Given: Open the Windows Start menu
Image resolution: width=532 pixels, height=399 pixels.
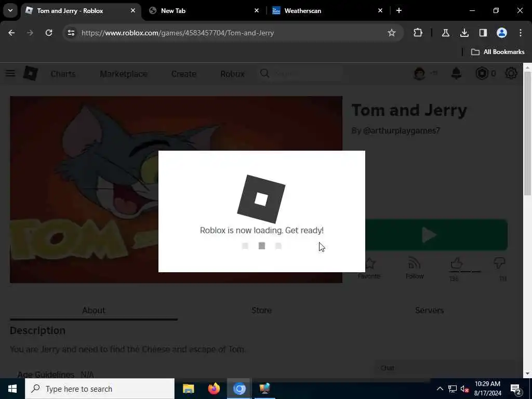Looking at the screenshot, I should pos(12,389).
